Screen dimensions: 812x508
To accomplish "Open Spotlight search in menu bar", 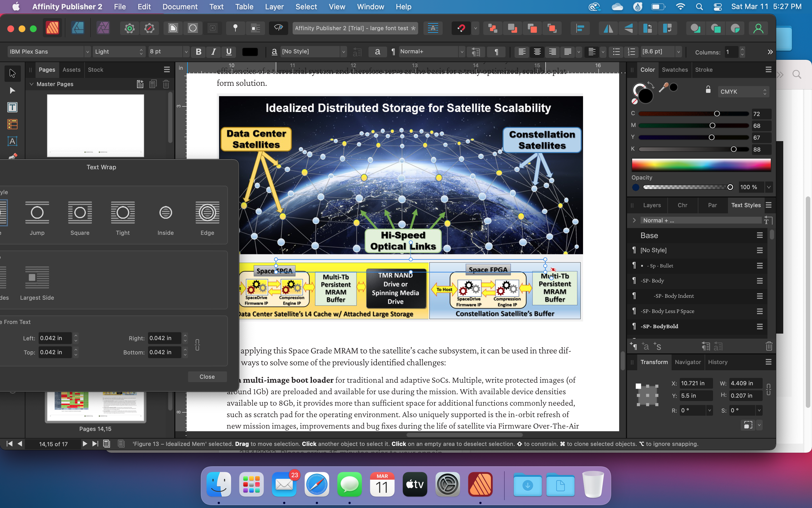I will (699, 7).
